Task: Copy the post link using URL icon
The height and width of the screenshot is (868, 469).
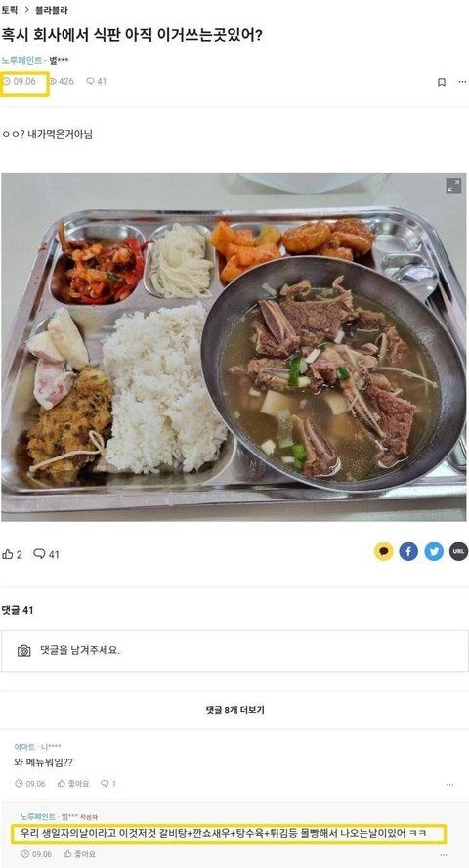Action: pos(458,551)
